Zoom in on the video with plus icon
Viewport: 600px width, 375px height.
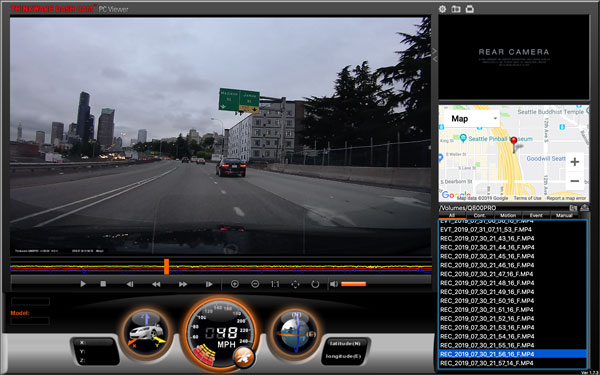click(235, 284)
